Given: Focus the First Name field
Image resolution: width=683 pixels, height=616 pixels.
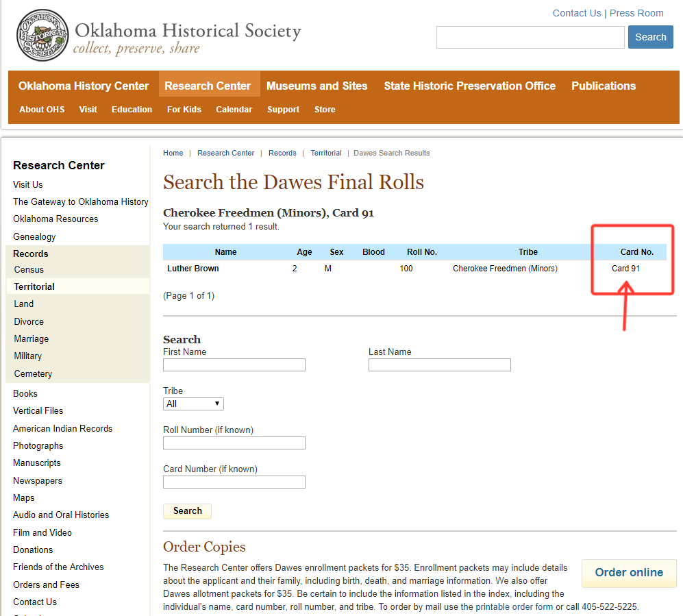Looking at the screenshot, I should click(234, 365).
